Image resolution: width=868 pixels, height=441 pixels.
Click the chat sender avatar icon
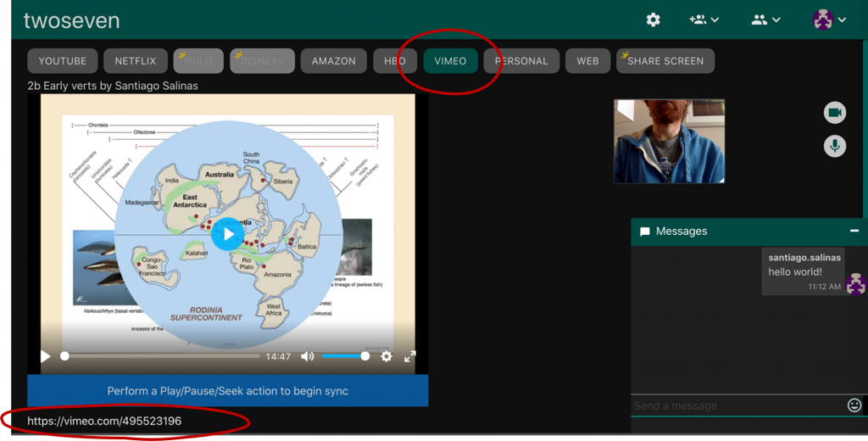pos(856,284)
